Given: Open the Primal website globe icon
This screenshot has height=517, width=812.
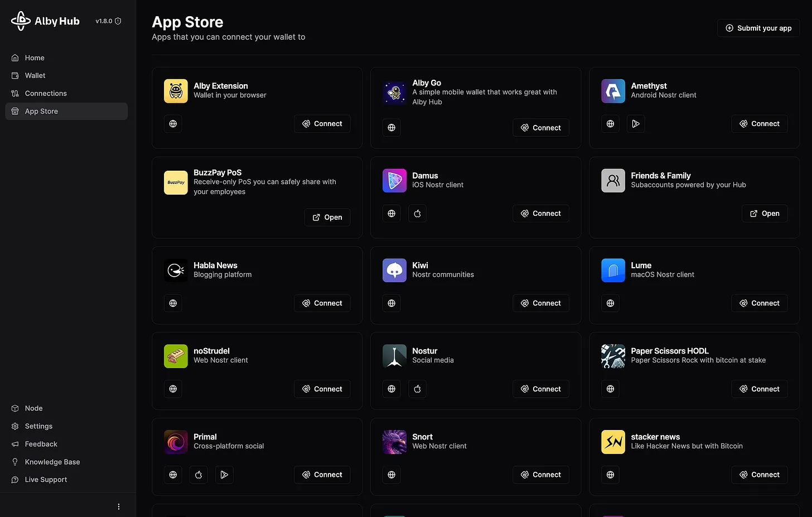Looking at the screenshot, I should [173, 475].
